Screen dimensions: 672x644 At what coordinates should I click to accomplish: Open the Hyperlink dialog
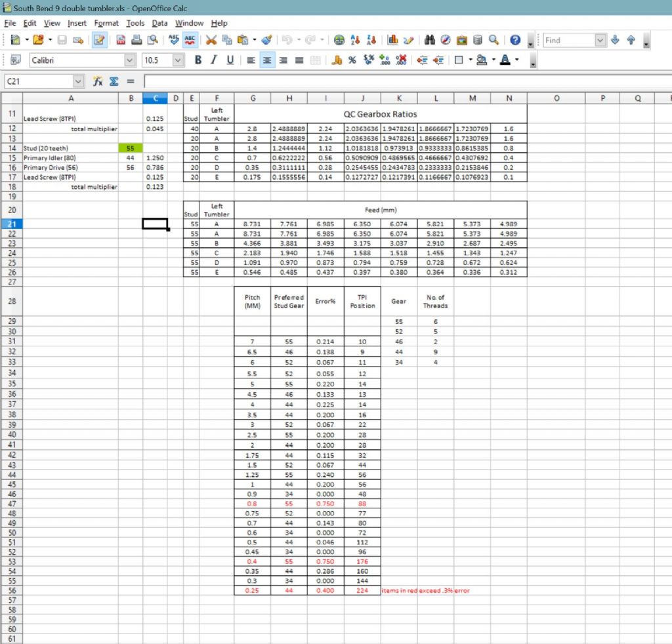pyautogui.click(x=339, y=40)
